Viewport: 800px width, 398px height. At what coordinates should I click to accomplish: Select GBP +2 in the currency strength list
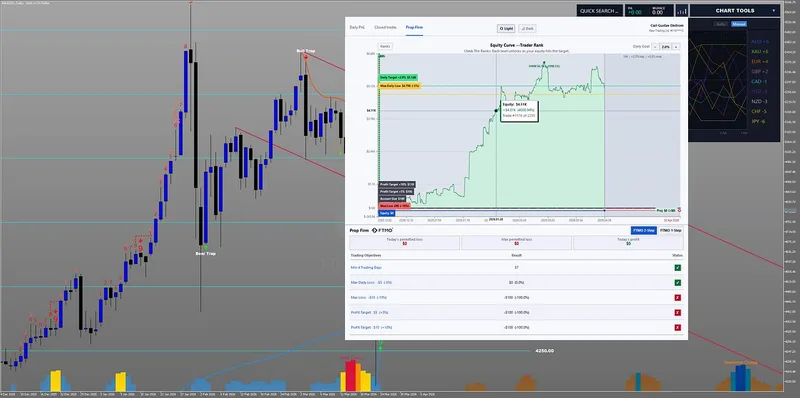(x=760, y=72)
